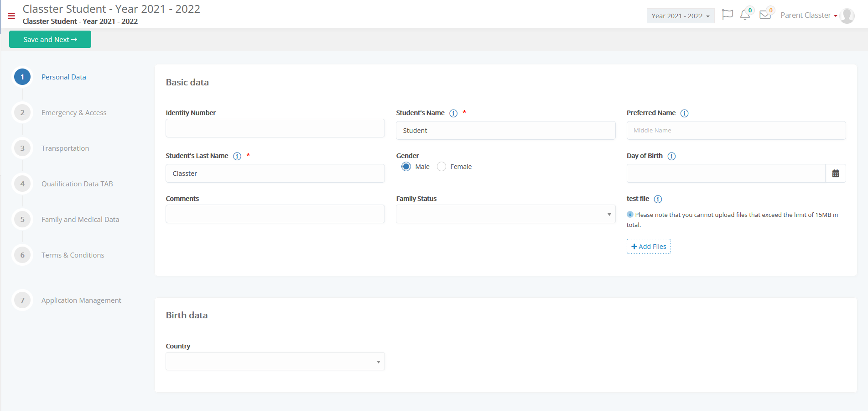Go to Family and Medical Data step
The image size is (868, 411).
(80, 220)
